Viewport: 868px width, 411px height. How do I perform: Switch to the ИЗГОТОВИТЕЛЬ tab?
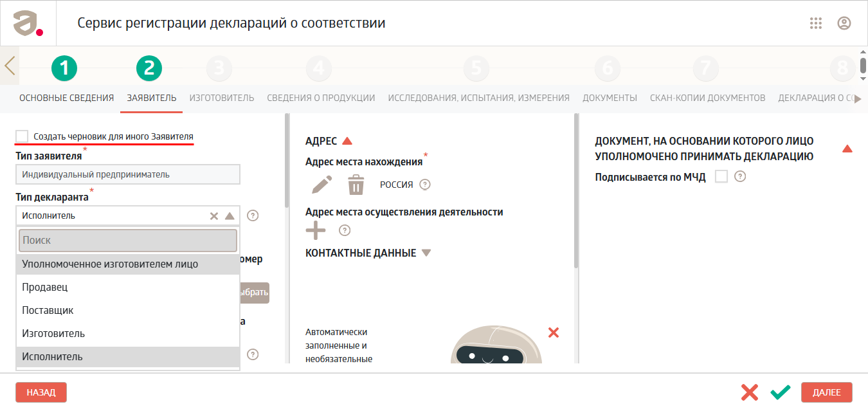222,98
